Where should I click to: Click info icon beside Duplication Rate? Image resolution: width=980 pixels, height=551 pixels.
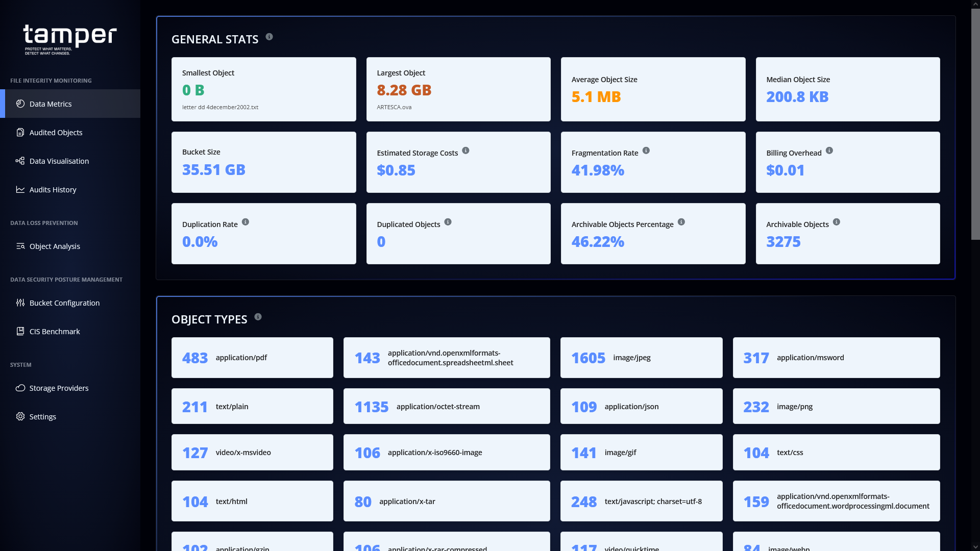pos(245,222)
